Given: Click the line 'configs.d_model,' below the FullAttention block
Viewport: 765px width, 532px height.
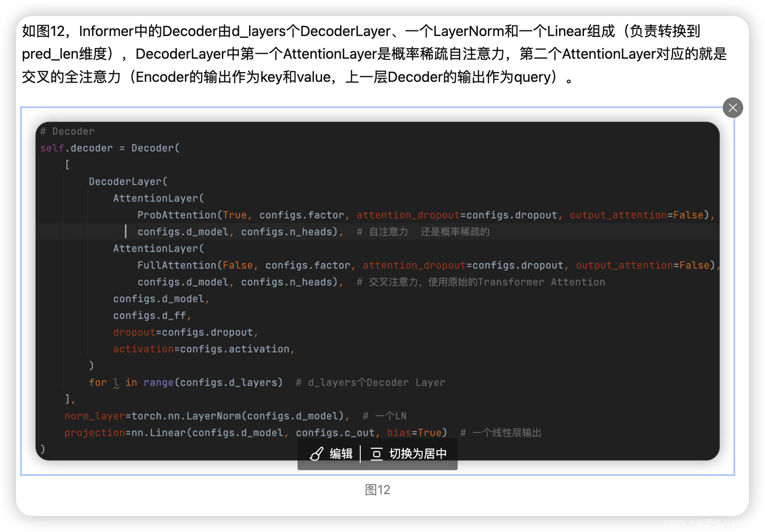Looking at the screenshot, I should pos(161,299).
